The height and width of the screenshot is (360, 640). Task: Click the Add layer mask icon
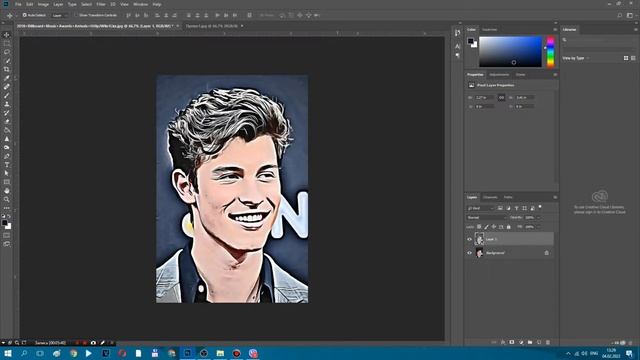tap(512, 342)
